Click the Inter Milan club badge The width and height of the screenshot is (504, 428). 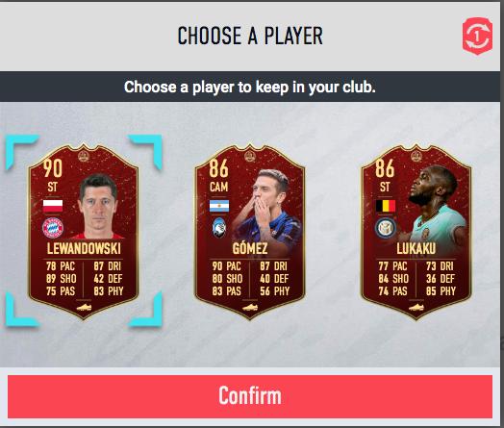(x=386, y=228)
